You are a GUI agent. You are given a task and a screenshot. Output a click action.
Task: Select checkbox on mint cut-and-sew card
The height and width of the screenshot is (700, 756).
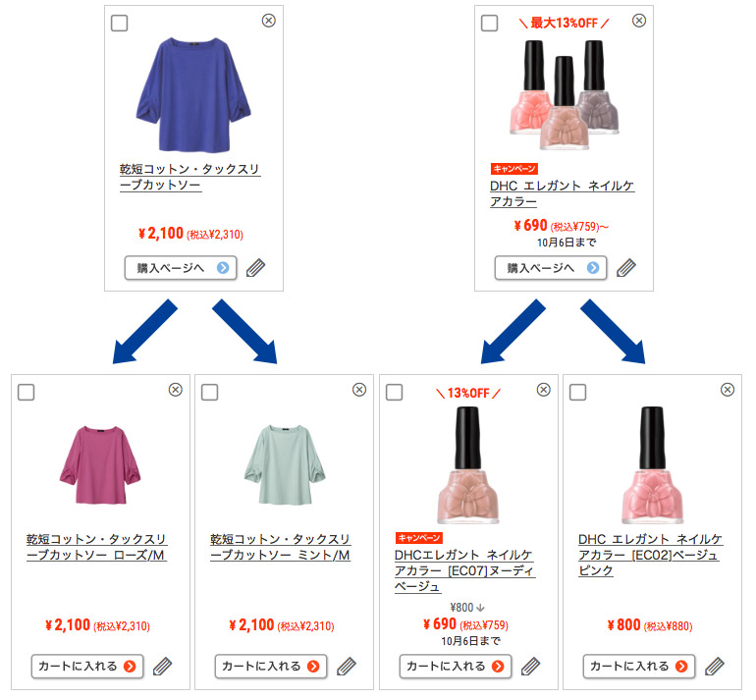[209, 392]
